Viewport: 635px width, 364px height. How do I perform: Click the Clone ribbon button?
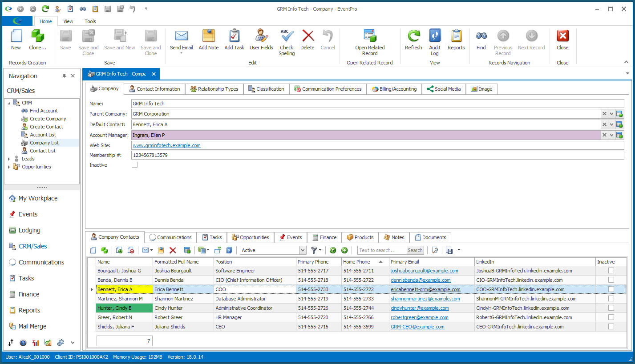(37, 40)
